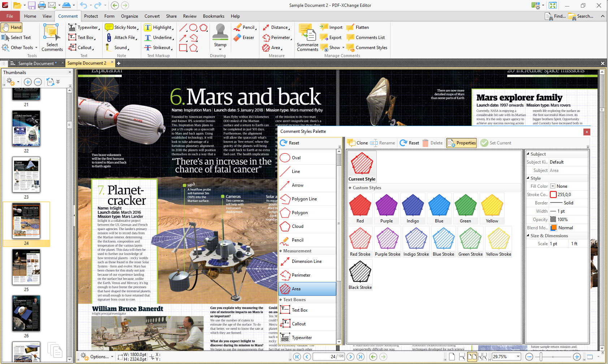Go to the first page
The height and width of the screenshot is (364, 608).
coord(297,357)
